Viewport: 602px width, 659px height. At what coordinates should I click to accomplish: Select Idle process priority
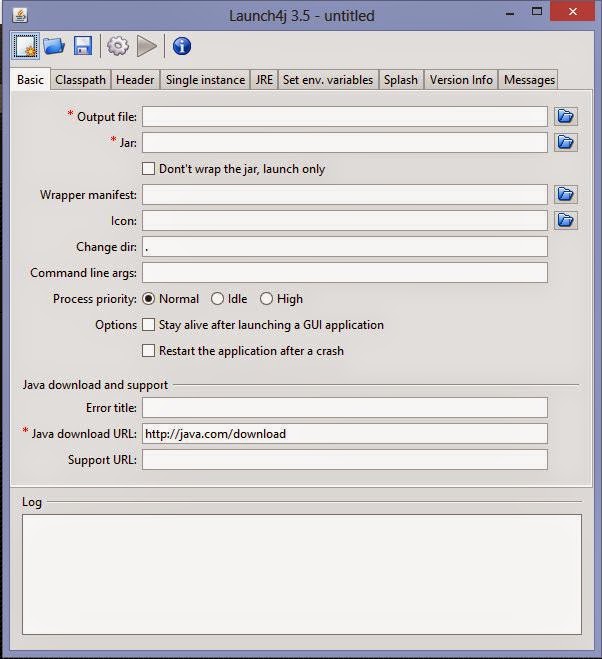217,298
